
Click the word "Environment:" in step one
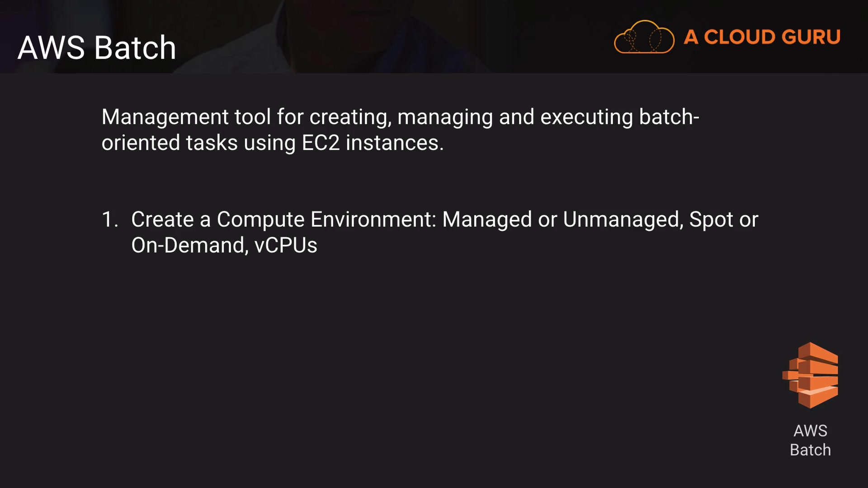(373, 220)
